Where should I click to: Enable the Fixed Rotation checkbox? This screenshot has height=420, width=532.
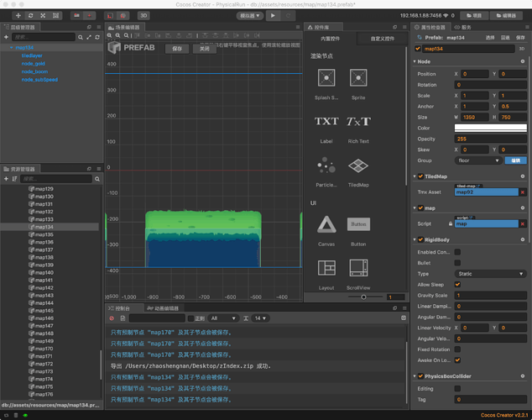tap(457, 349)
